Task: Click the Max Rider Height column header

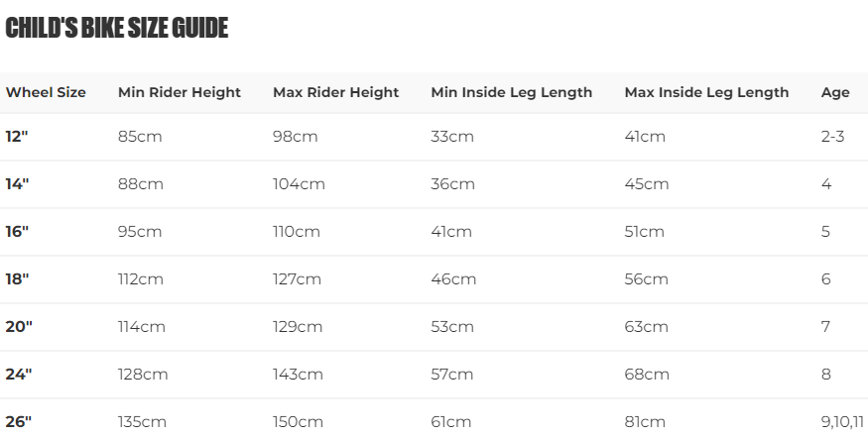Action: coord(335,92)
